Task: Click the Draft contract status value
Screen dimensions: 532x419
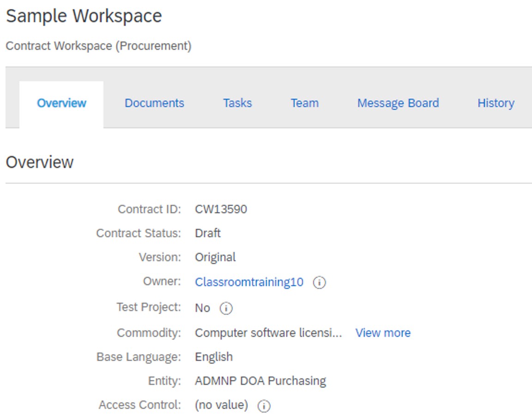Action: point(208,233)
